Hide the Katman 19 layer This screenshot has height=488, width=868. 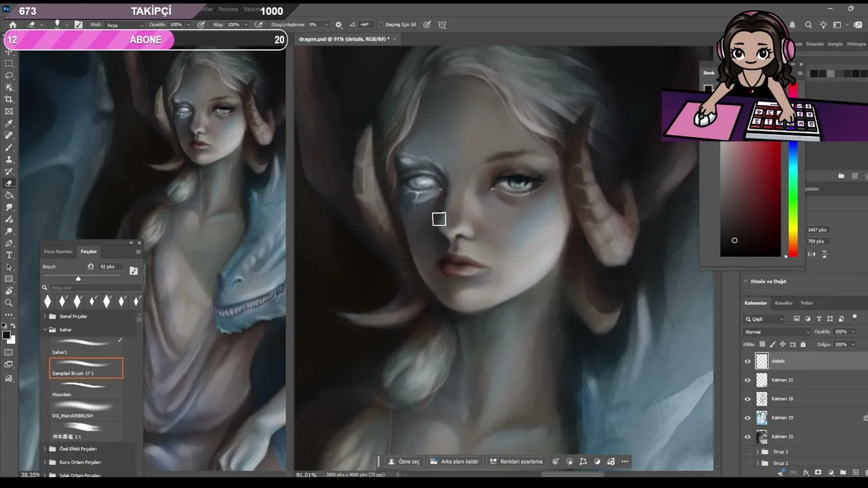click(748, 418)
